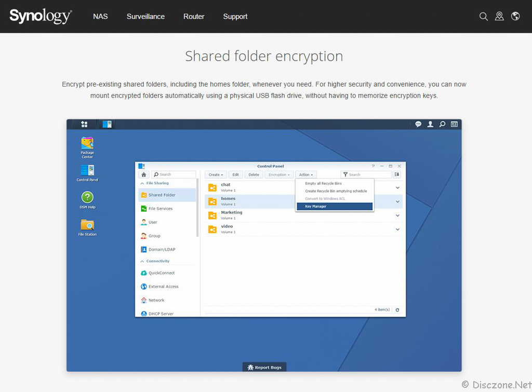Open the Control Panel help question mark
Screen dimensions: 532x392
click(x=373, y=166)
